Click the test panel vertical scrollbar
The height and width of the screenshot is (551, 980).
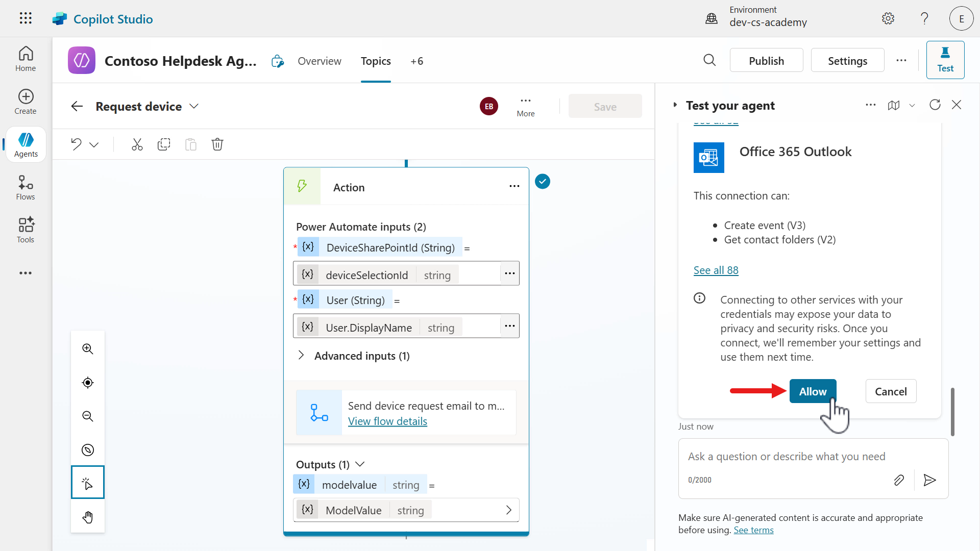(952, 411)
